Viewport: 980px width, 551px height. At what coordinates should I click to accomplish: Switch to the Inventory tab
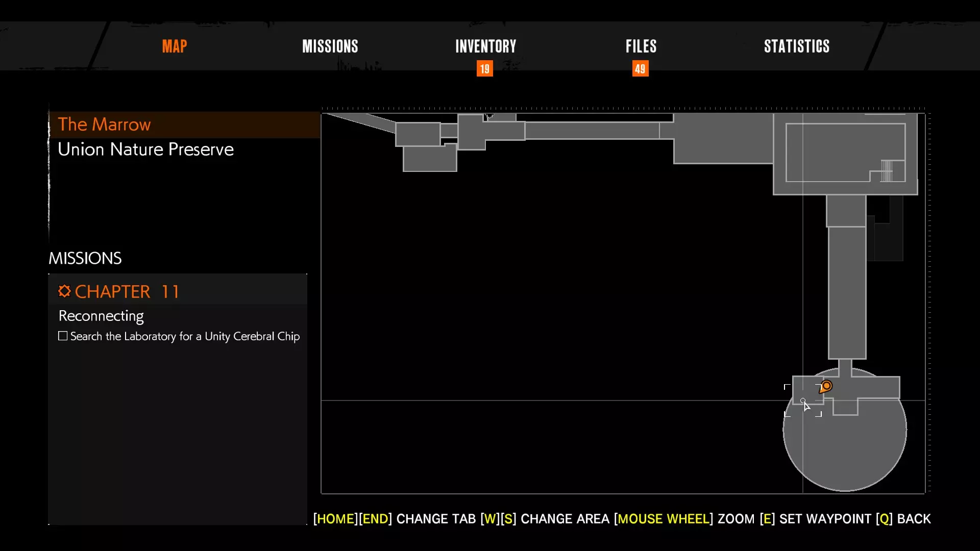(485, 46)
